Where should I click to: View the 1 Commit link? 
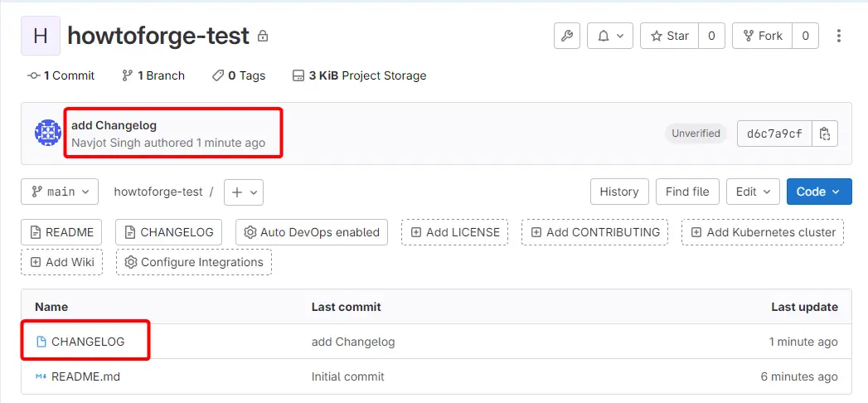point(61,75)
